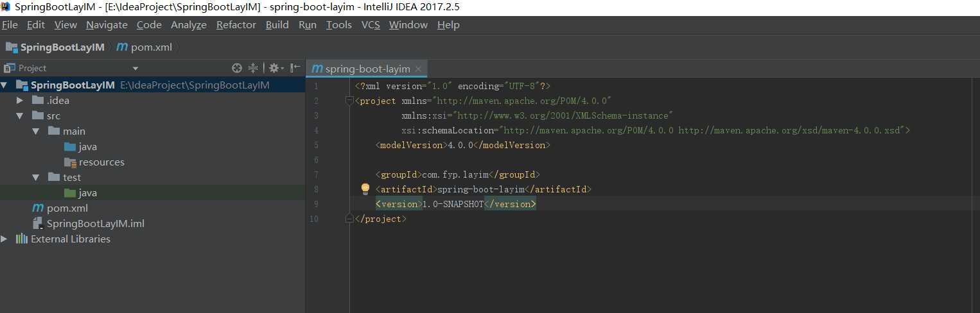Click the hide Project panel icon
The image size is (980, 313).
295,68
